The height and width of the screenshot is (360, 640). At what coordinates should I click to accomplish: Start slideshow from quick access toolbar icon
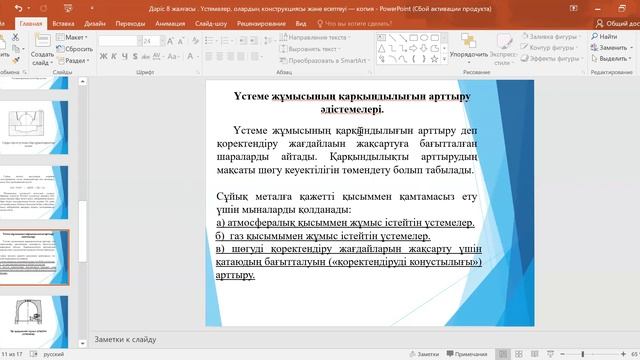(68, 8)
